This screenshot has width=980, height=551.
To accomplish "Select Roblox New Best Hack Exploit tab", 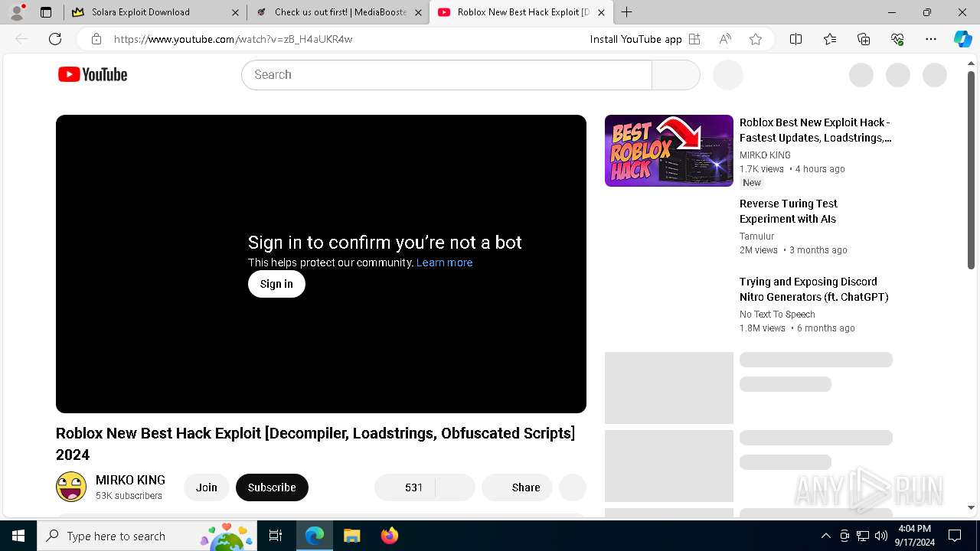I will click(x=521, y=12).
